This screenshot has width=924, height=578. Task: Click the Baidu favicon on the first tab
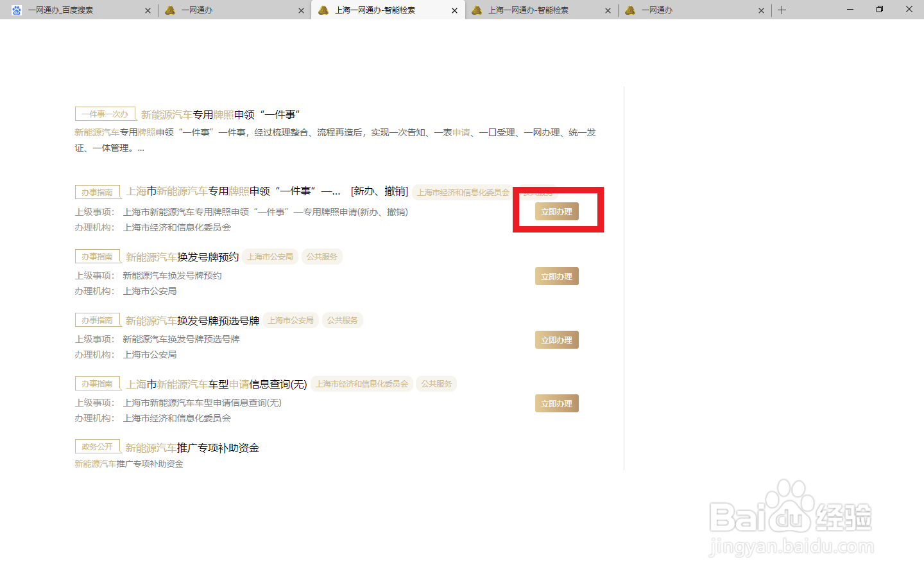(16, 10)
